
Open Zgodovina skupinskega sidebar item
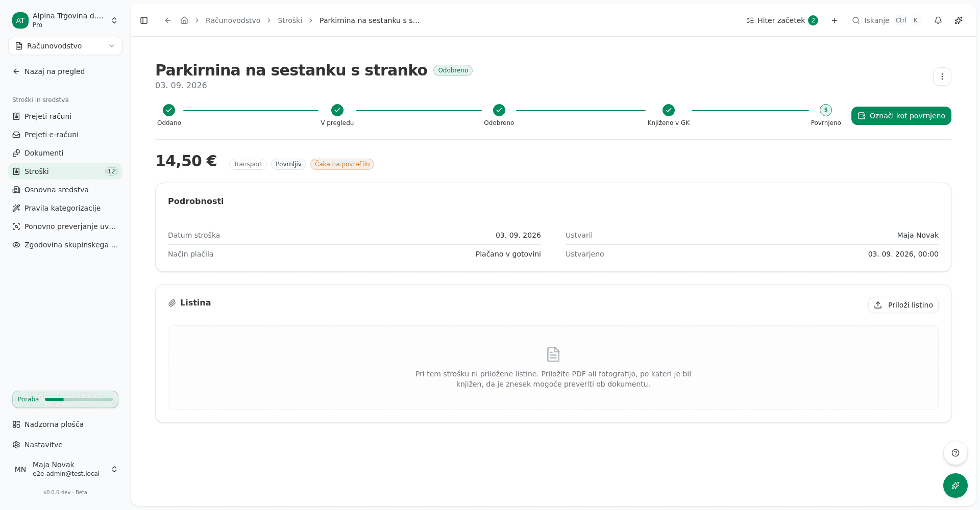pos(65,245)
